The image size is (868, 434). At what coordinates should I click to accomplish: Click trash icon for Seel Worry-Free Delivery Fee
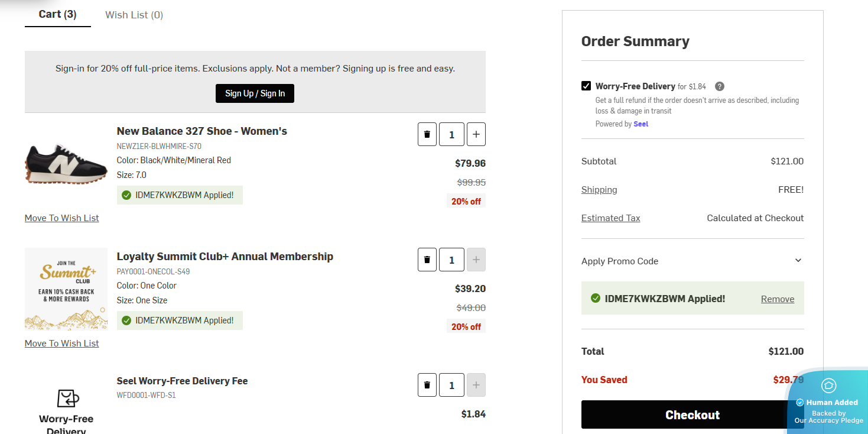point(427,385)
